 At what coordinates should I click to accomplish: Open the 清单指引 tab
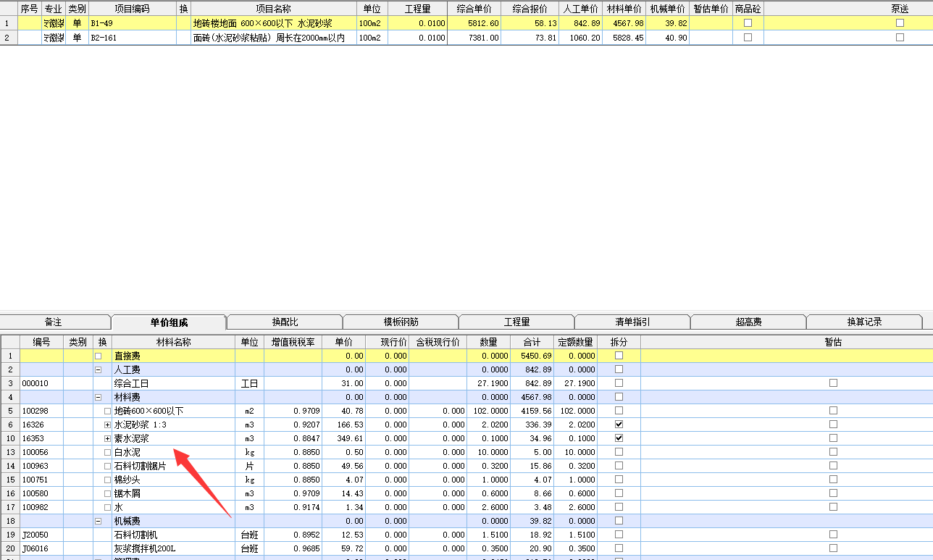point(632,322)
